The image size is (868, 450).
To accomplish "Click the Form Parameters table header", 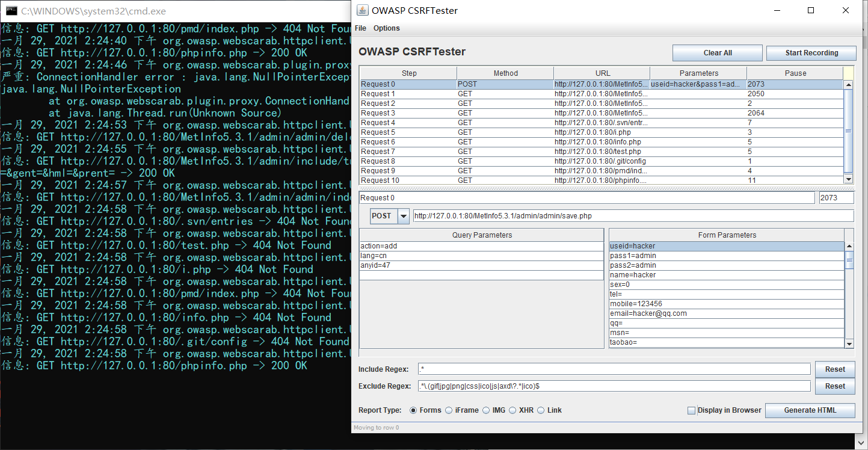I will point(727,235).
